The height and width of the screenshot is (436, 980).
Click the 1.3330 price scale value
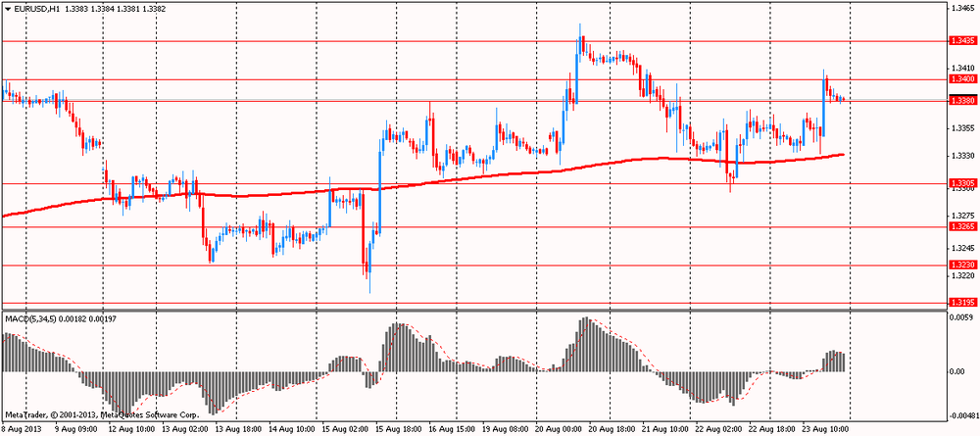(x=962, y=156)
